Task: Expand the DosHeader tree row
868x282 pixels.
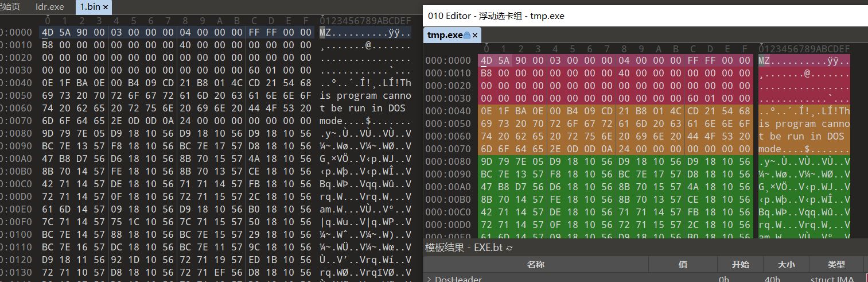Action: coord(429,279)
